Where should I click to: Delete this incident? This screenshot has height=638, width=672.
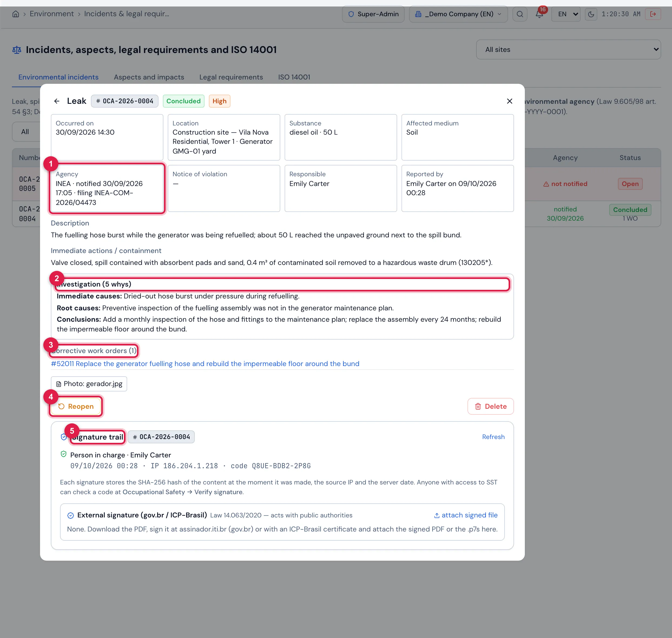coord(491,407)
